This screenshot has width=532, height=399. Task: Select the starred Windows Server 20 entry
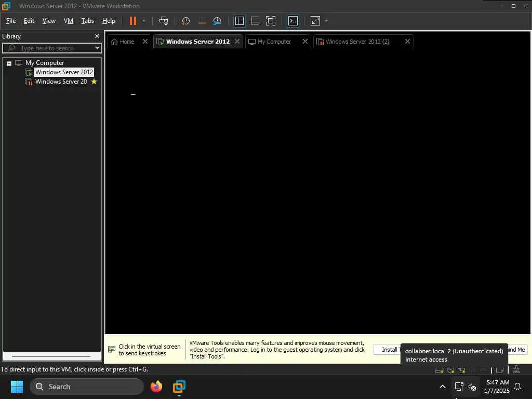pos(61,82)
